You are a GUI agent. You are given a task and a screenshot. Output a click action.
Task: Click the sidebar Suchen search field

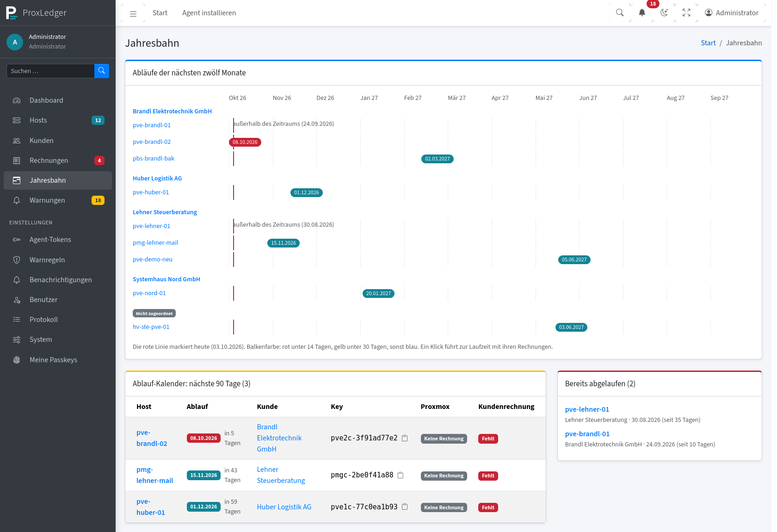pos(50,71)
